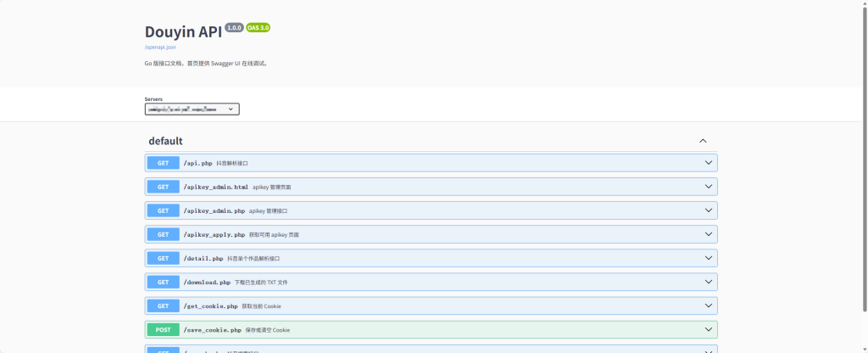Select the /apikey_apply.php path text

tap(214, 235)
